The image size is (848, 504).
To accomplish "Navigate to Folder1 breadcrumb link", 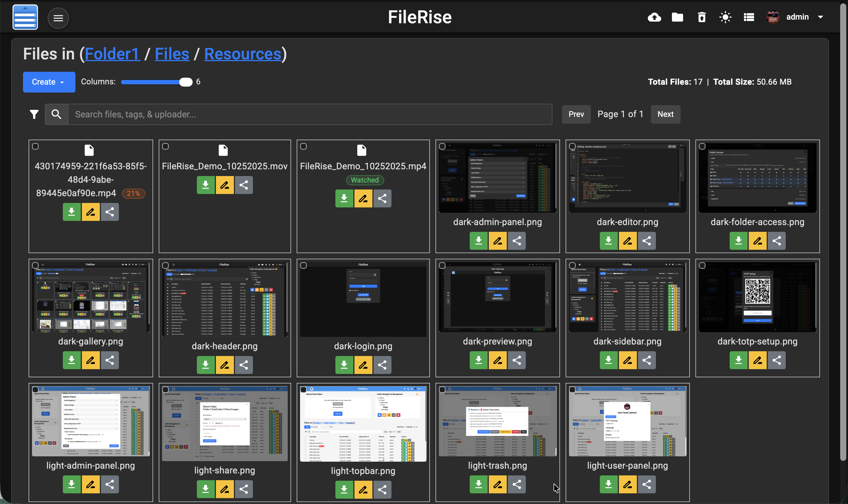I will (x=112, y=54).
